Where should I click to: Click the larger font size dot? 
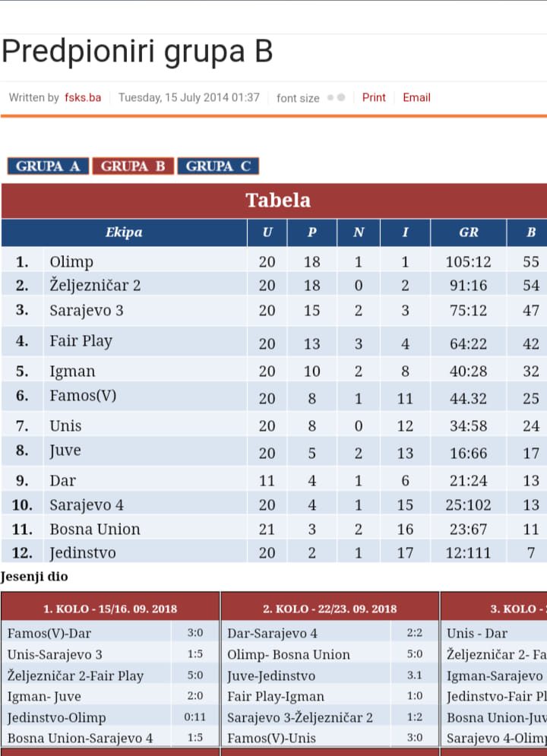pyautogui.click(x=340, y=97)
